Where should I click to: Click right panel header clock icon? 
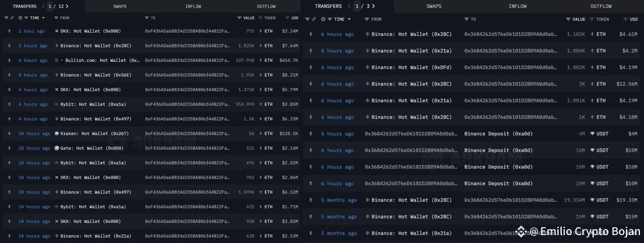point(323,19)
